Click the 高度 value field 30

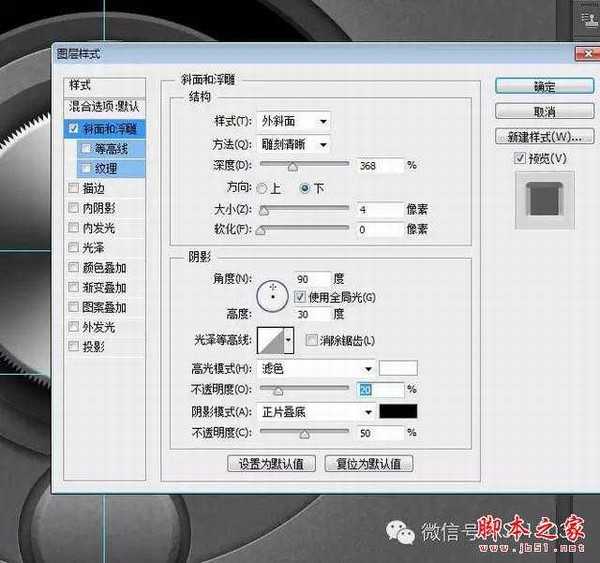click(312, 314)
